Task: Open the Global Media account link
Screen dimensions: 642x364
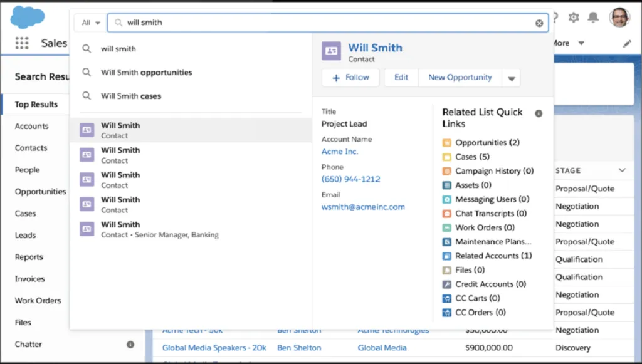Action: [382, 348]
